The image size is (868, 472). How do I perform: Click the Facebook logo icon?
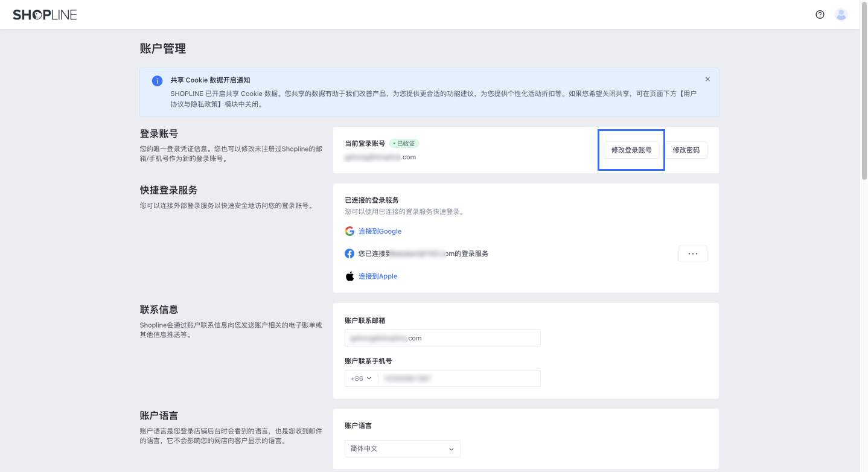pos(349,254)
